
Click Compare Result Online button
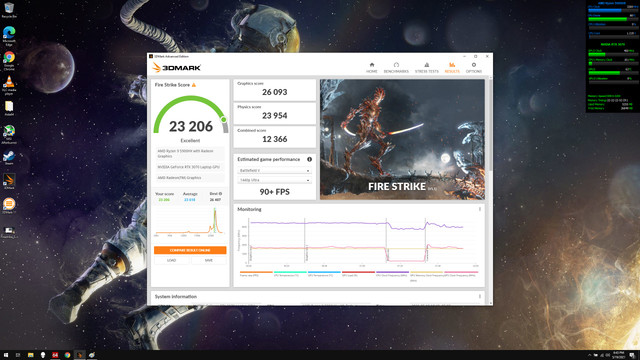click(190, 250)
